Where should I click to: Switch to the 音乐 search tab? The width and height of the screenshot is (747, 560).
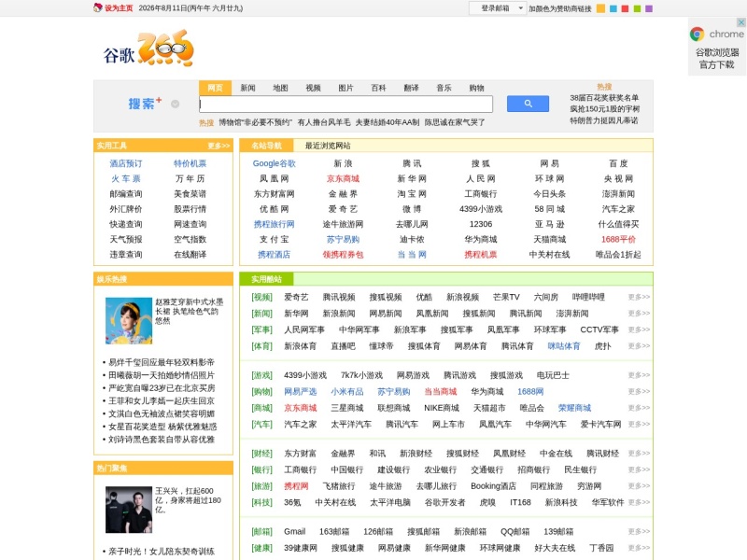[444, 88]
